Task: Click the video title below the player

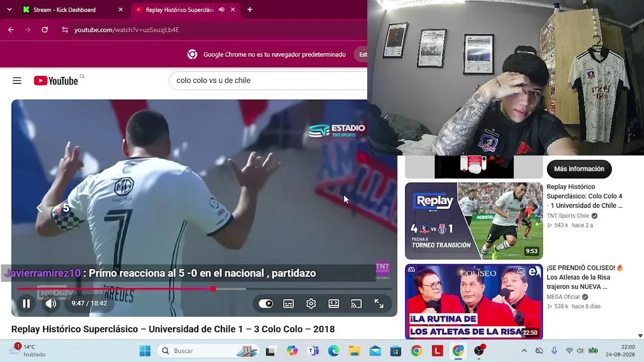Action: (173, 329)
